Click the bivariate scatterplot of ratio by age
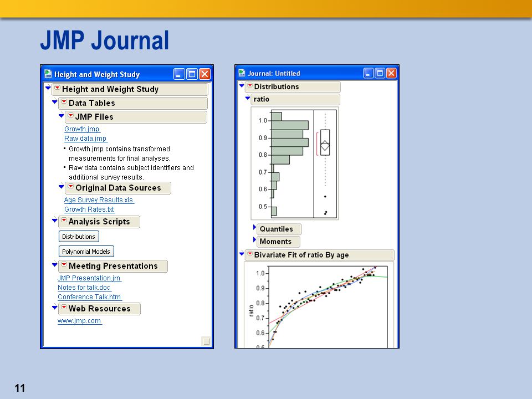The image size is (532, 399). click(x=328, y=306)
